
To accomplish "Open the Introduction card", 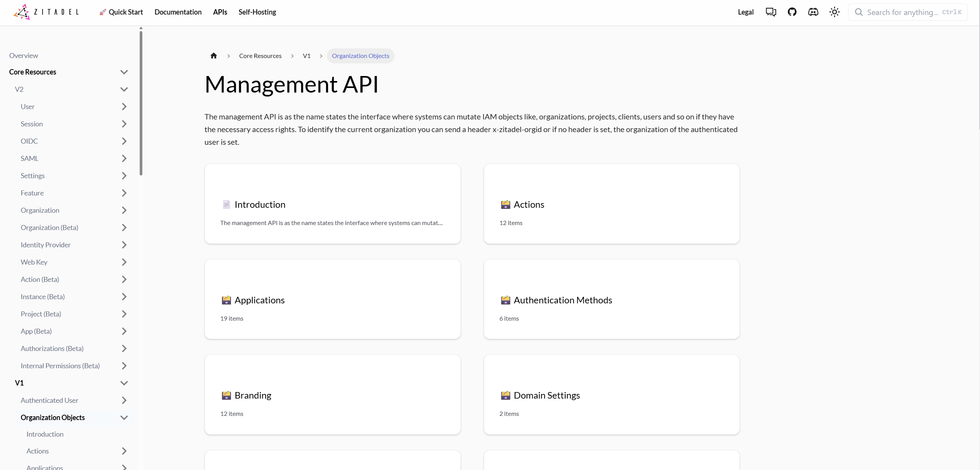I will (332, 204).
